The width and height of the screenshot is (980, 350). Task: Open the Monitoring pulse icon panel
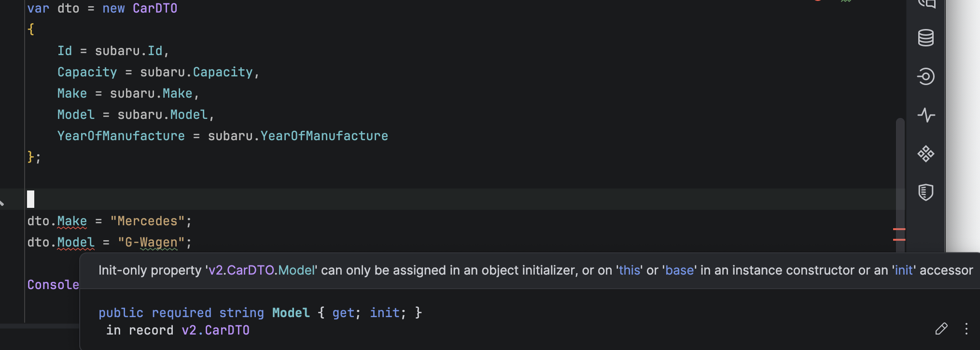[x=926, y=115]
